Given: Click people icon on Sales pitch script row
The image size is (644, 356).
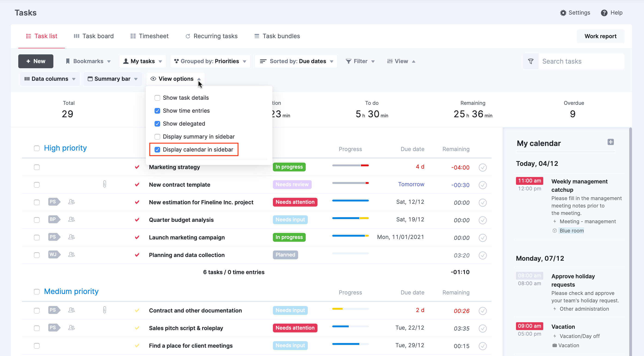Looking at the screenshot, I should pos(71,328).
